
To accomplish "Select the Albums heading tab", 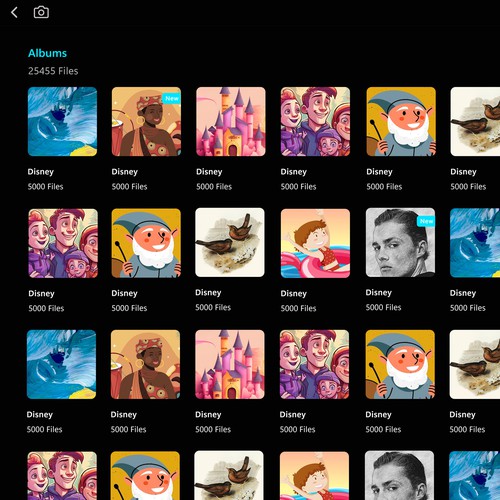I will (47, 53).
